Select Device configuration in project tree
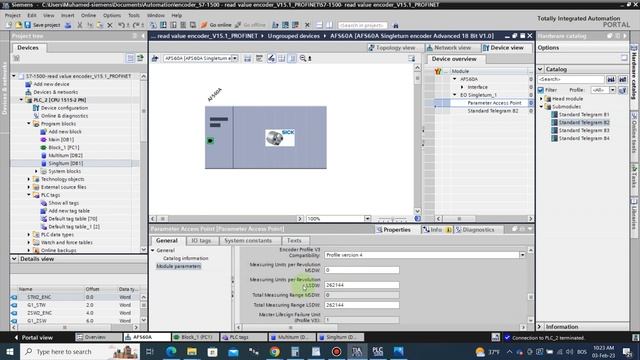 pyautogui.click(x=64, y=108)
